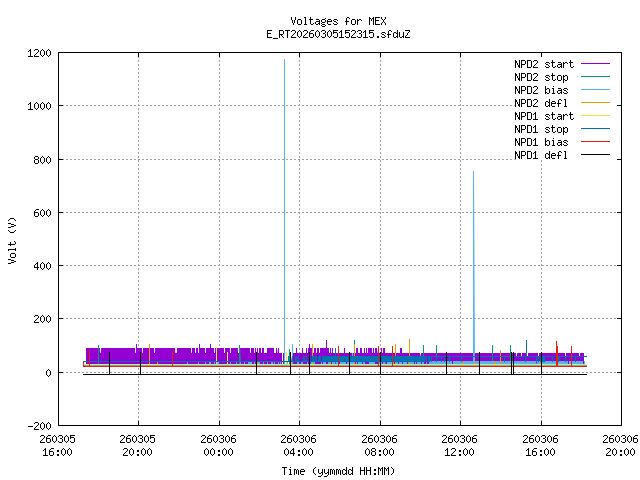This screenshot has width=640, height=480.
Task: Click the 1200 tick label on y-axis
Action: [x=38, y=53]
